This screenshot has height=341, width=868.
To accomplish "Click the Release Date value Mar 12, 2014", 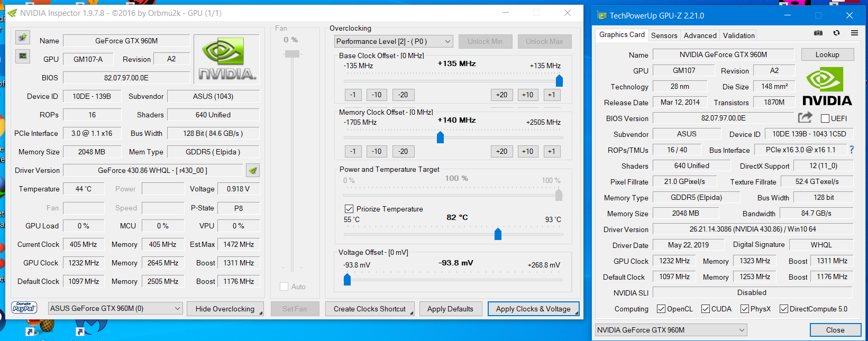I will (x=680, y=102).
